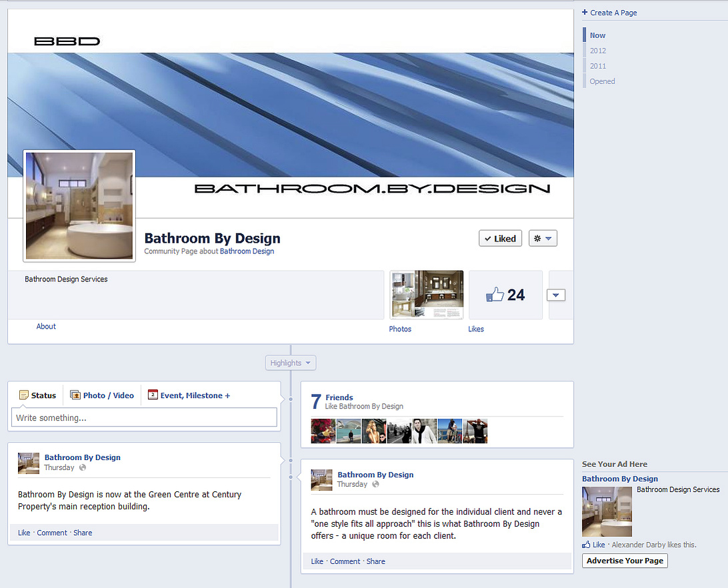
Task: Open the page profile picture
Action: [x=79, y=206]
